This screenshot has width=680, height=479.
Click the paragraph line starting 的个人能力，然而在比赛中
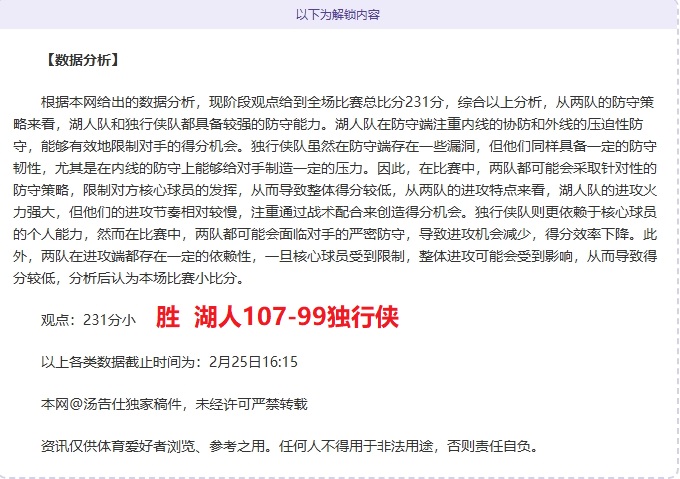point(335,234)
